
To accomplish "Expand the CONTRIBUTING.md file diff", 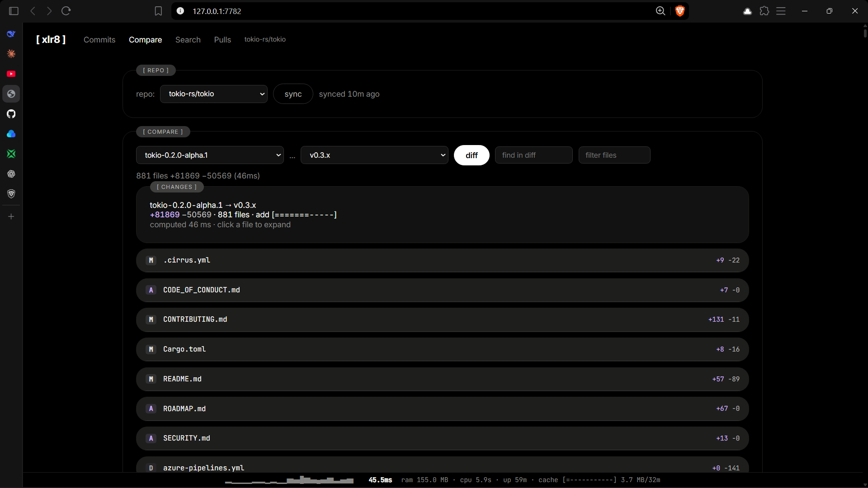I will coord(442,319).
